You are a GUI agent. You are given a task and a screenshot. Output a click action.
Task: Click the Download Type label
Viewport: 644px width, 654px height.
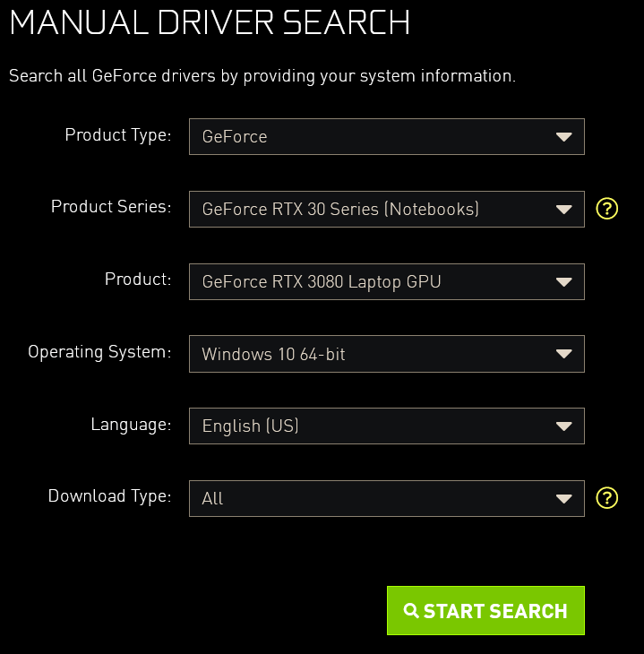109,496
